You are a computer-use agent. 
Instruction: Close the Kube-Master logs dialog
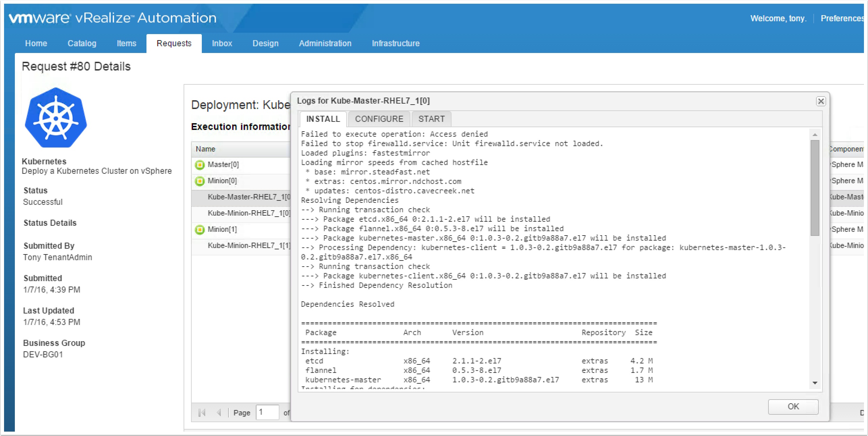tap(821, 101)
